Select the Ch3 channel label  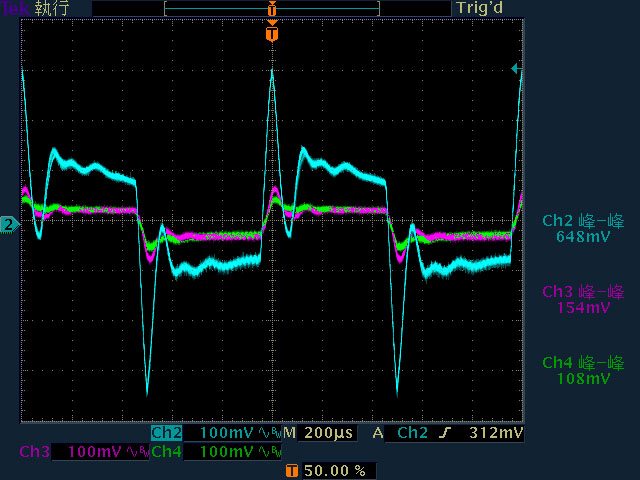(34, 452)
